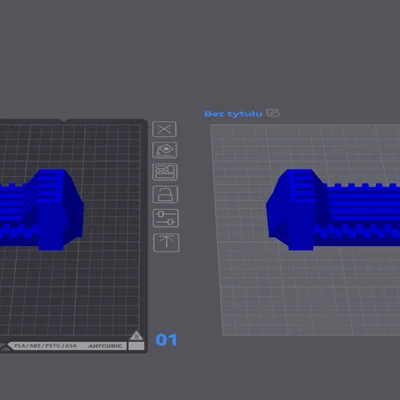Remove plate 01 with the X icon
The height and width of the screenshot is (400, 400).
click(x=164, y=129)
